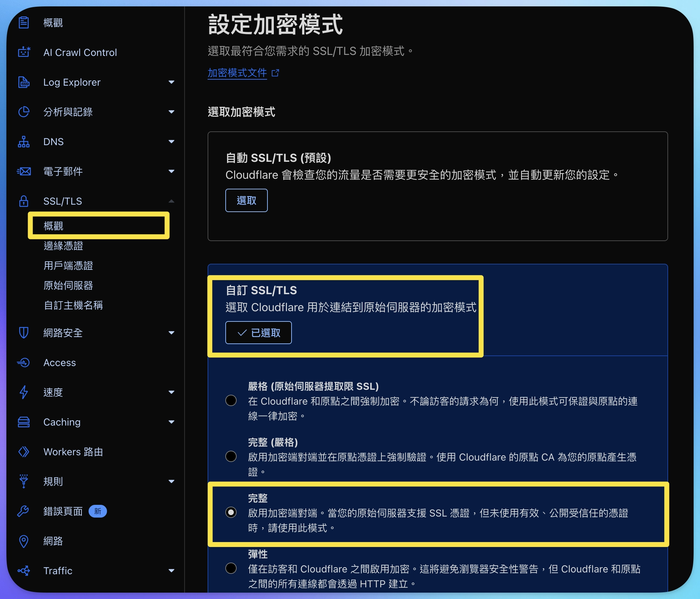This screenshot has width=700, height=599.
Task: Open the 加密模式文件 documentation link
Action: (237, 73)
